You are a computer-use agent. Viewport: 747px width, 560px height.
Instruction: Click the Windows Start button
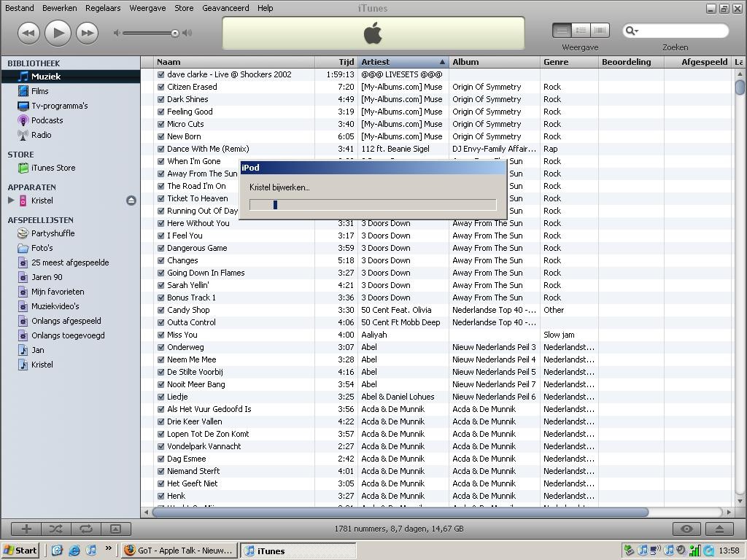[20, 551]
